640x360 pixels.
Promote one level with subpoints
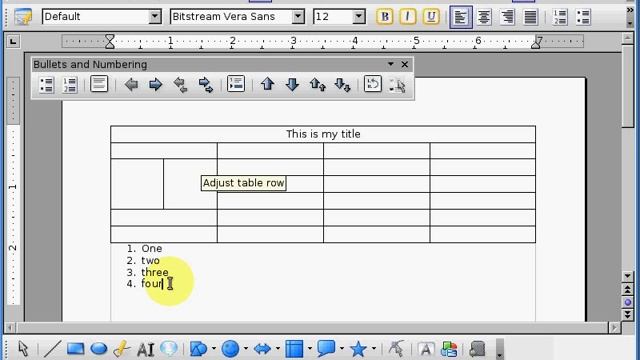click(180, 85)
